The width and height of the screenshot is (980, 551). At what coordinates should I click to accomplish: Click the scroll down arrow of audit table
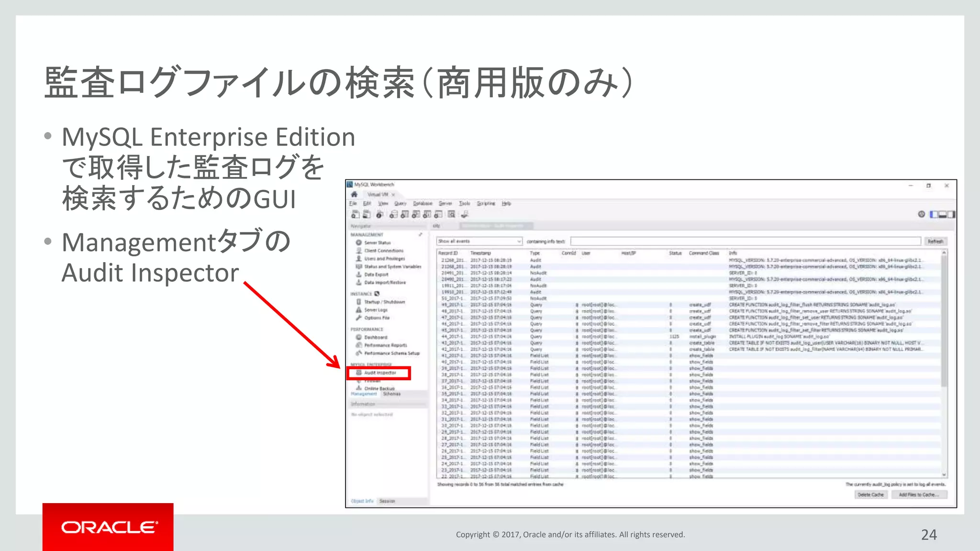click(944, 474)
